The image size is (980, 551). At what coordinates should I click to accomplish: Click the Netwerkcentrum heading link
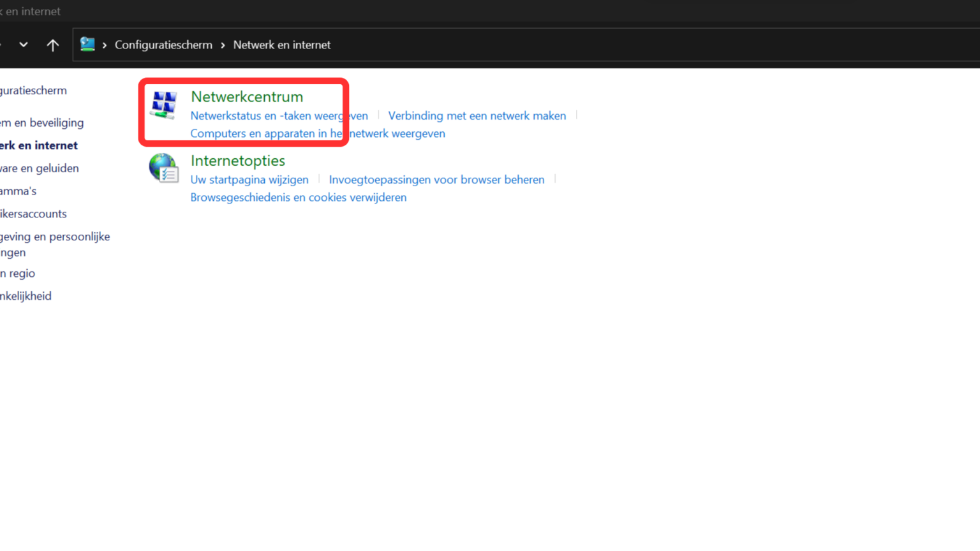pyautogui.click(x=246, y=96)
